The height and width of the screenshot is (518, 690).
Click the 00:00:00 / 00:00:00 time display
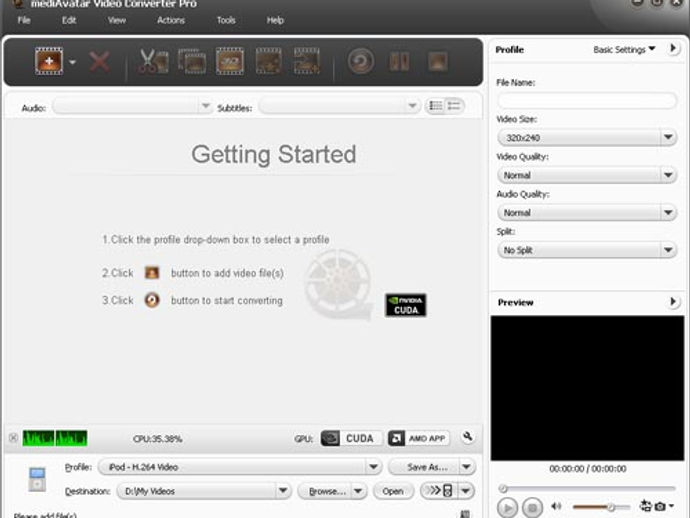588,469
